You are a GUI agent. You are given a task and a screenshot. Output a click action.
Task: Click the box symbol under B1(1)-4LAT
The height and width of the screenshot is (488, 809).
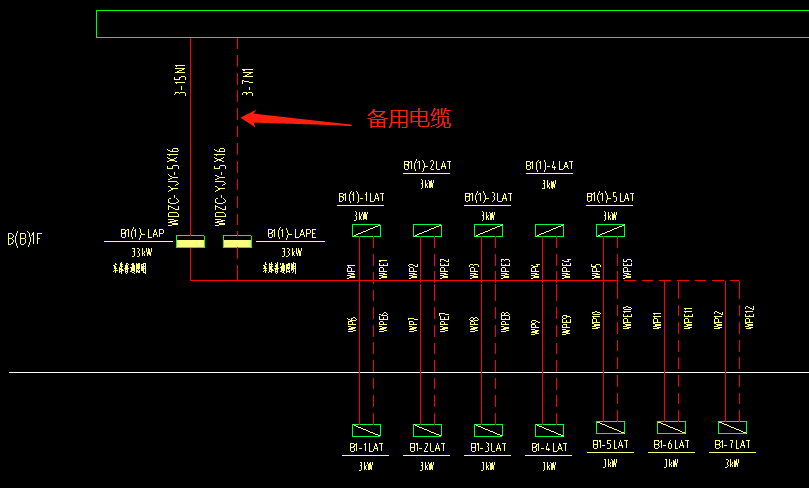[x=549, y=231]
